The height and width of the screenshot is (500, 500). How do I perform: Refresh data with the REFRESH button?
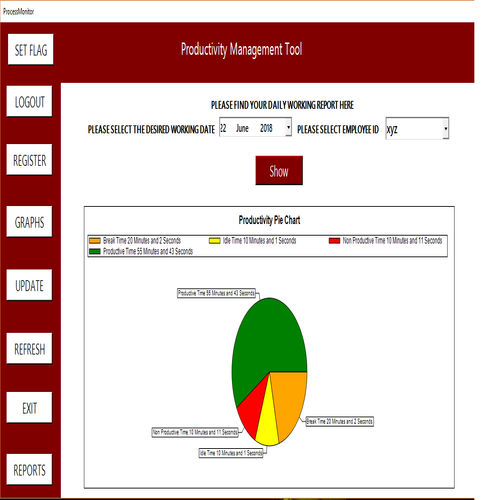tap(29, 349)
